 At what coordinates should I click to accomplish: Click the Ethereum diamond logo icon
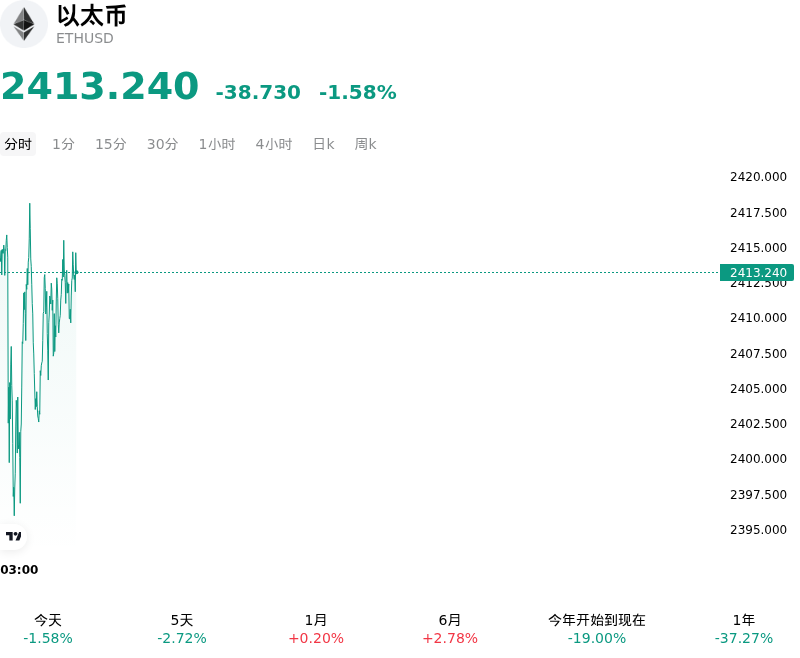[x=23, y=24]
